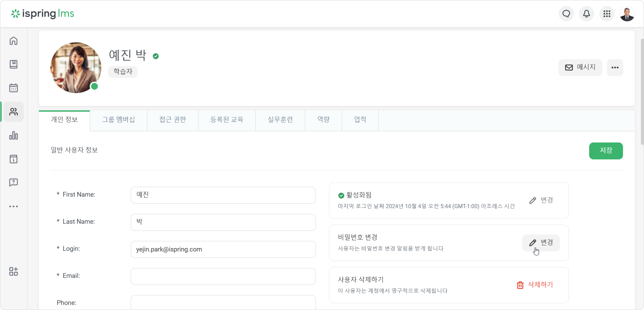This screenshot has width=644, height=310.
Task: Open the account avatar menu
Action: [627, 14]
